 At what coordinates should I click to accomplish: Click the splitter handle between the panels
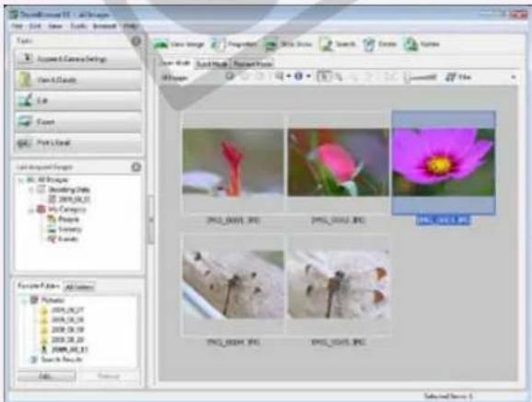(151, 220)
